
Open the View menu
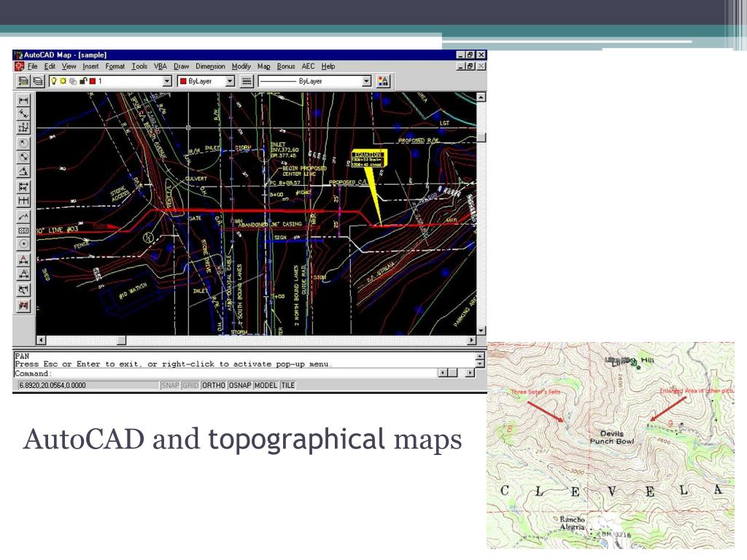pyautogui.click(x=69, y=66)
